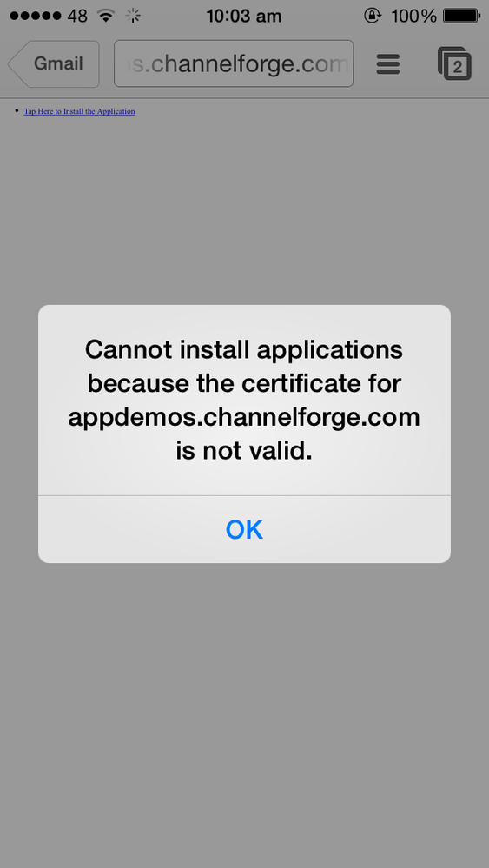The width and height of the screenshot is (489, 868).
Task: Dismiss the alert with OK
Action: coord(245,530)
